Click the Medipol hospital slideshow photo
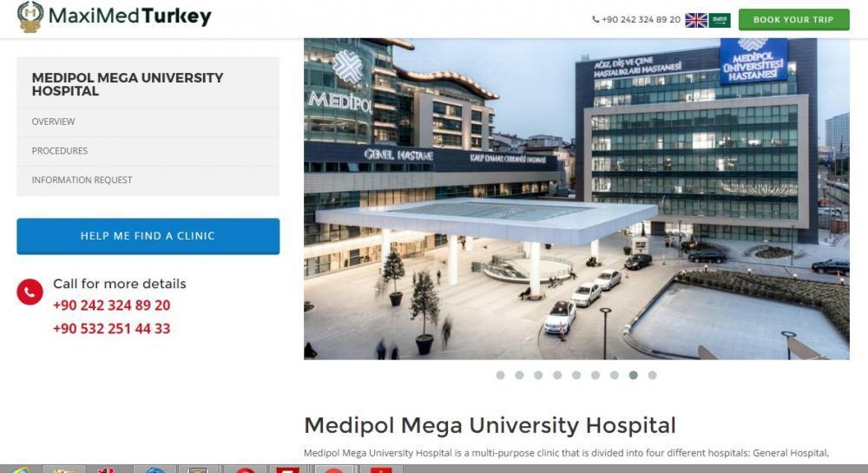This screenshot has width=868, height=473. click(576, 199)
